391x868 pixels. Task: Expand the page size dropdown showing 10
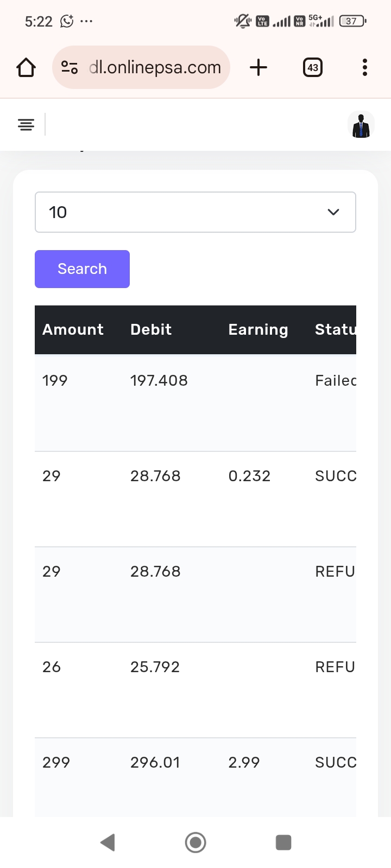(185, 212)
